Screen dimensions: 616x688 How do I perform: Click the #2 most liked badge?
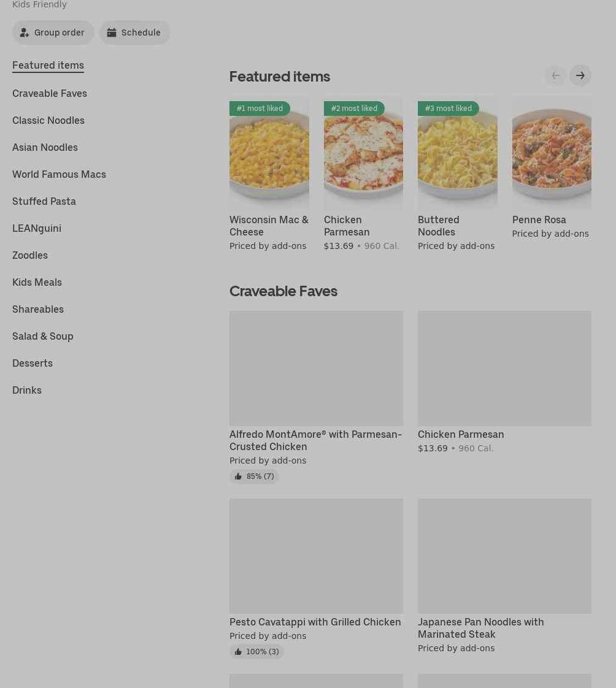coord(354,109)
